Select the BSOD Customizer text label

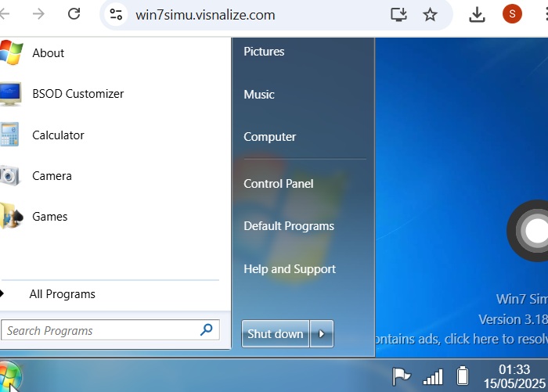[x=78, y=94]
